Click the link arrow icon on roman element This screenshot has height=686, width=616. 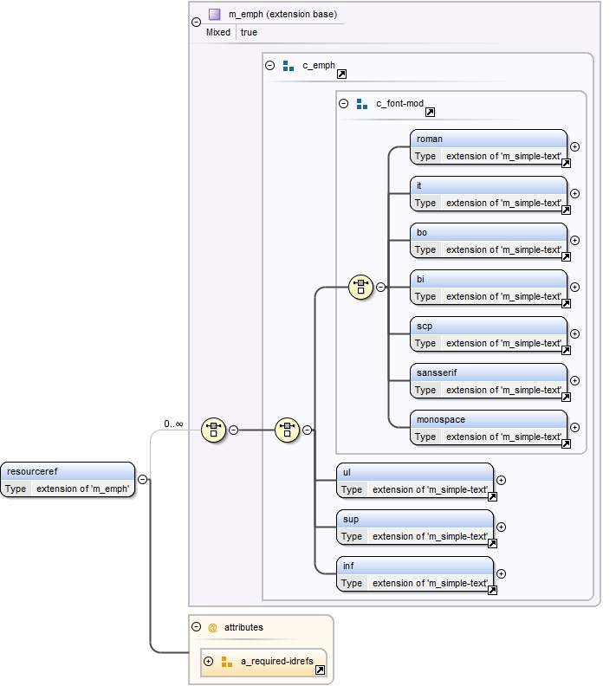[x=566, y=162]
